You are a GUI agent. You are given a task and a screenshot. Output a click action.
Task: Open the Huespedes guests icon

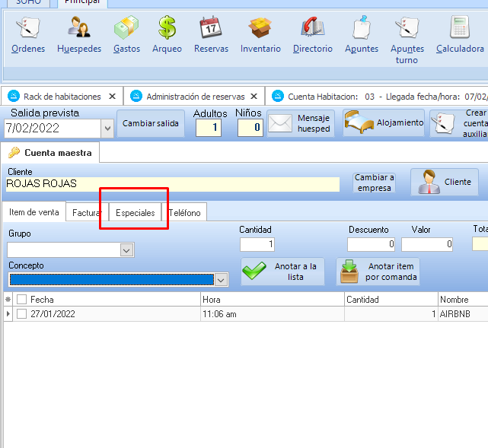(79, 35)
